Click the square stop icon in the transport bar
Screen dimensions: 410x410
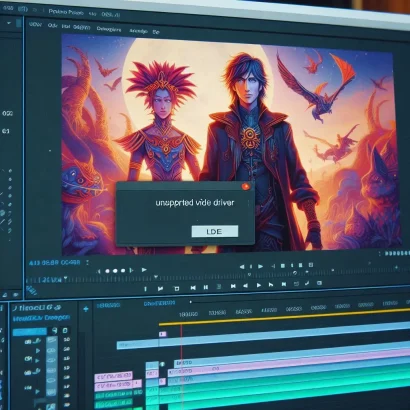coord(177,288)
